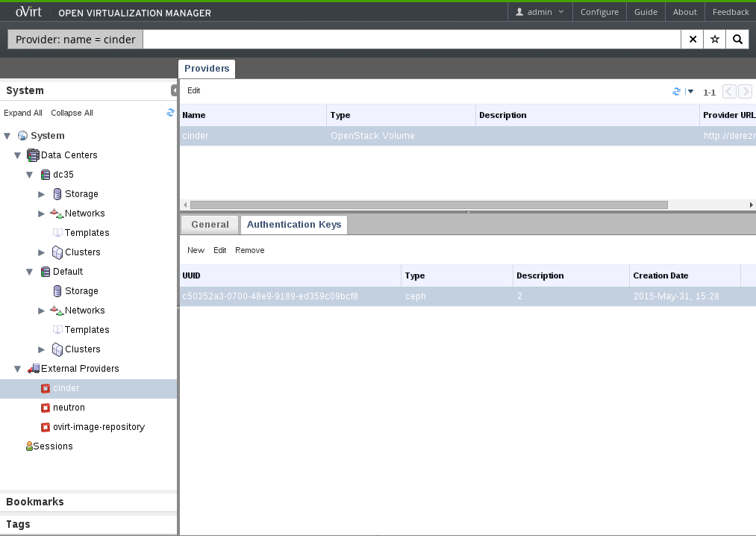Bookmark the search with the star icon
756x536 pixels.
tap(715, 40)
